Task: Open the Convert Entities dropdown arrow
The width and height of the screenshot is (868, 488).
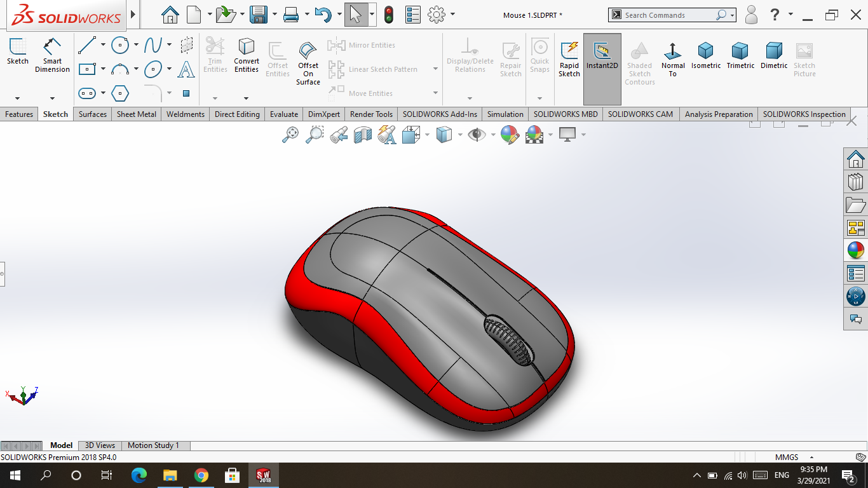Action: point(247,98)
